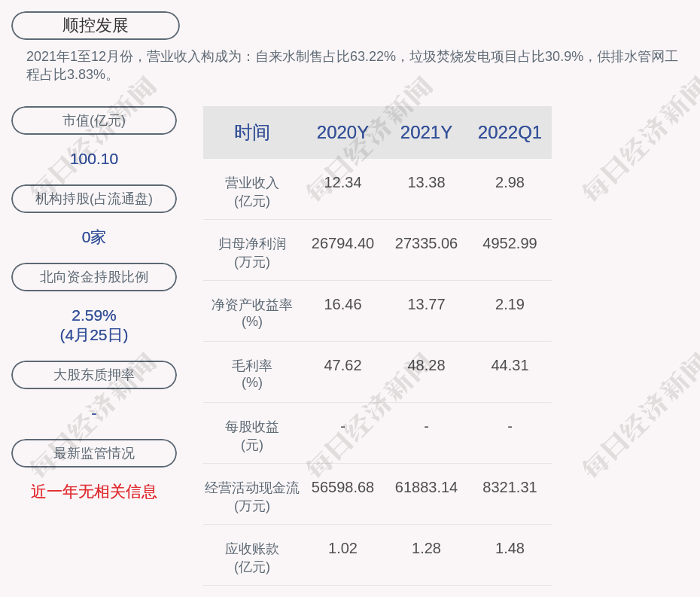Select the 2020Y column header
The image size is (700, 597).
click(x=342, y=132)
